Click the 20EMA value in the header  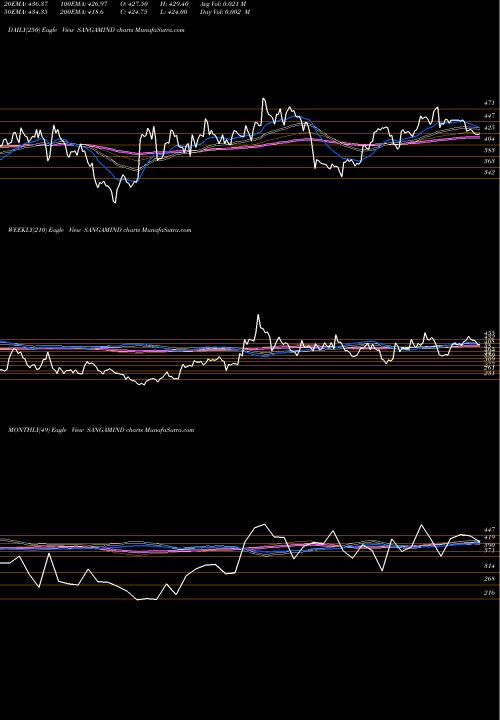pos(28,4)
